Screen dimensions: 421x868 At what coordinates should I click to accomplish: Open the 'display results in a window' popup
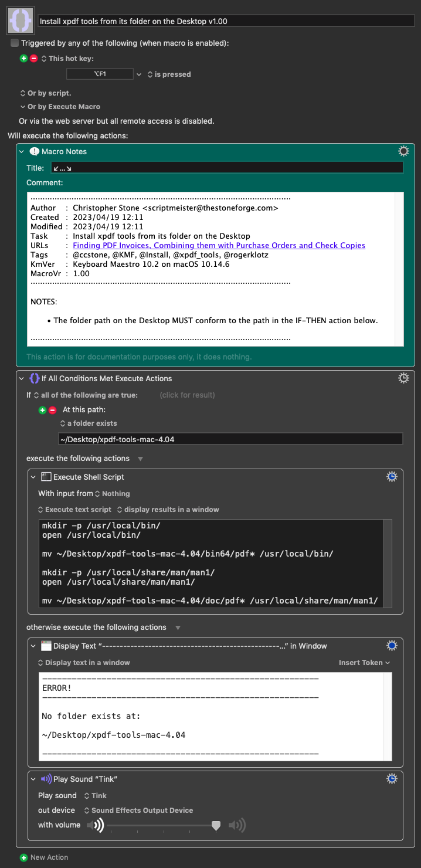pos(168,510)
